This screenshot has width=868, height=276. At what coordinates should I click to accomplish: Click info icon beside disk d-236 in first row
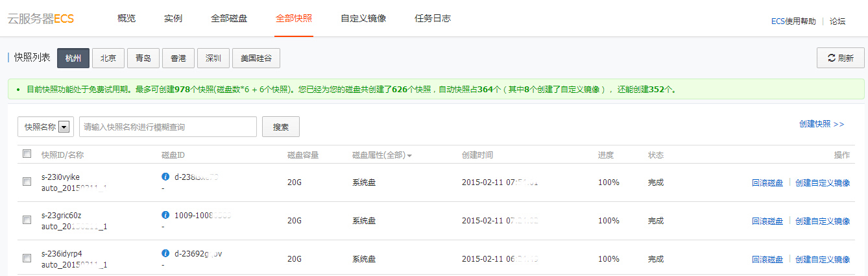click(165, 176)
